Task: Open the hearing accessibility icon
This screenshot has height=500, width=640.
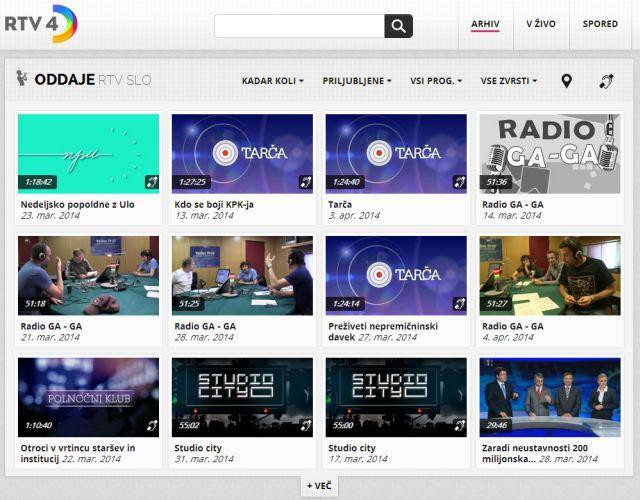Action: [606, 81]
